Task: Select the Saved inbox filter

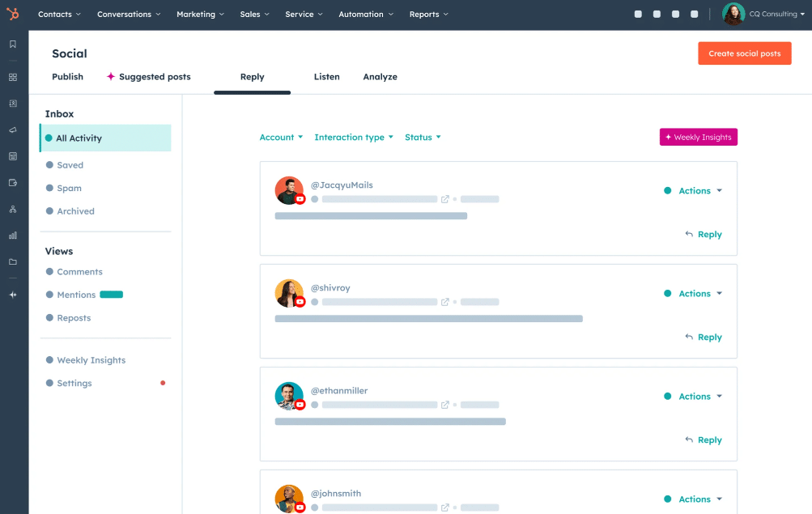Action: pyautogui.click(x=70, y=165)
